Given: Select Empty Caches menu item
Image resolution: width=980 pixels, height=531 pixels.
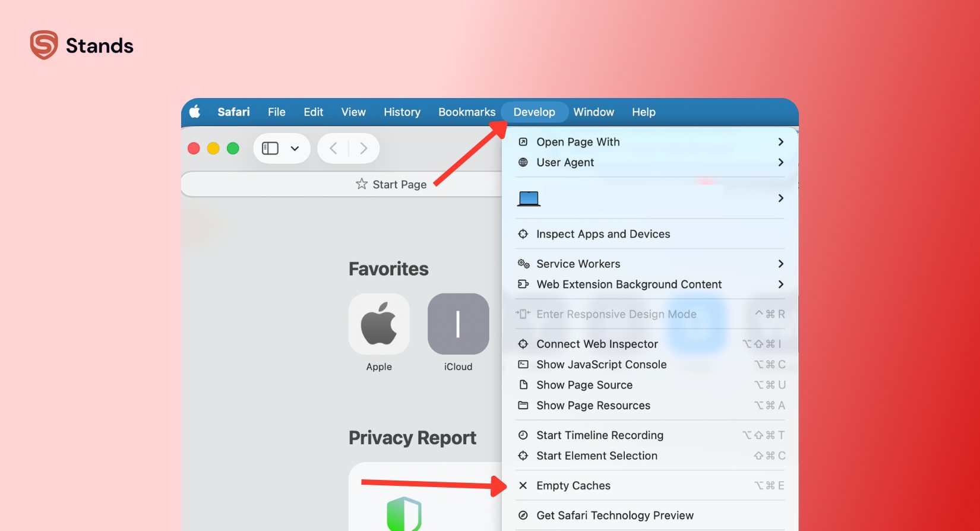Looking at the screenshot, I should [650, 486].
